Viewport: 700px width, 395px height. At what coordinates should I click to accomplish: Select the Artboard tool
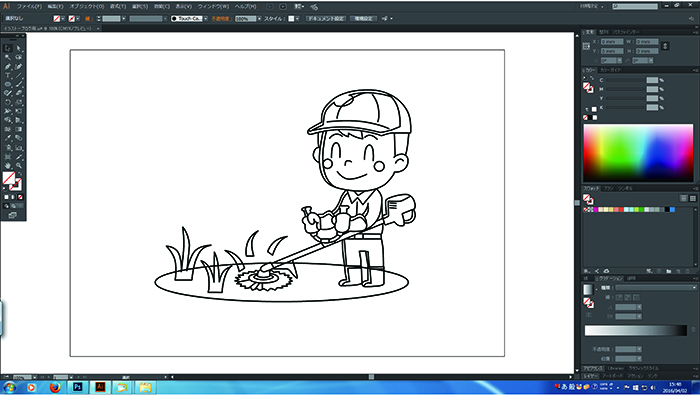click(8, 157)
